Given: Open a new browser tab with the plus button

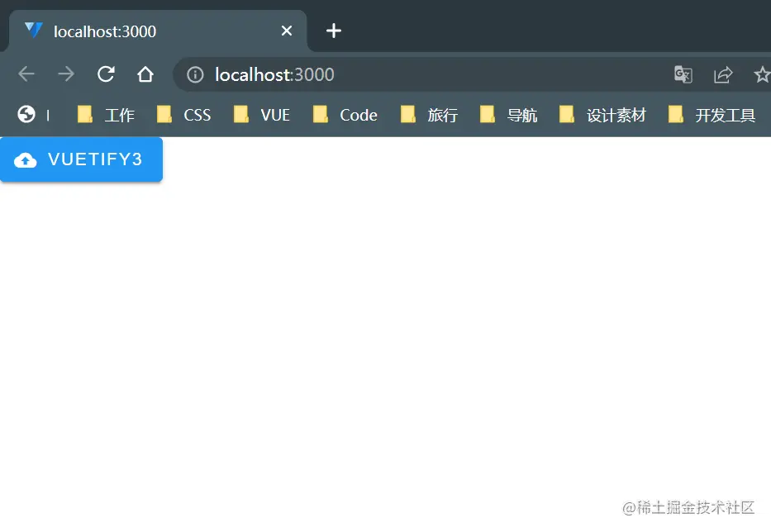Looking at the screenshot, I should point(333,31).
